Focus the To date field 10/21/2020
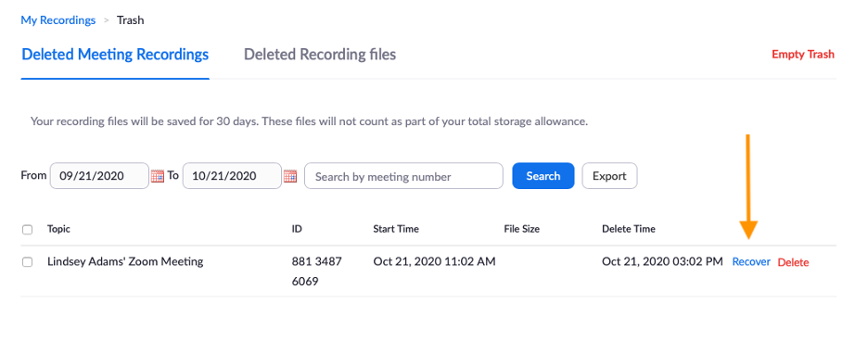Viewport: 868px width, 341px height. 232,176
